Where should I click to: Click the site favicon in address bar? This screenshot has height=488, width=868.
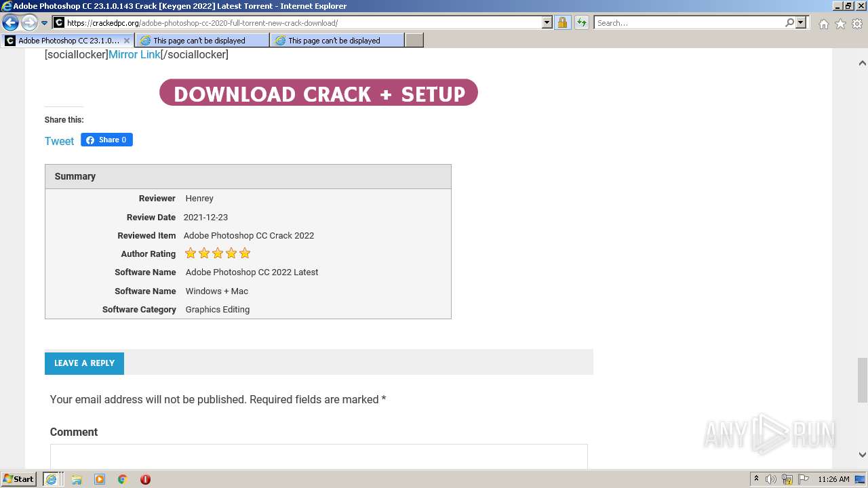(59, 22)
